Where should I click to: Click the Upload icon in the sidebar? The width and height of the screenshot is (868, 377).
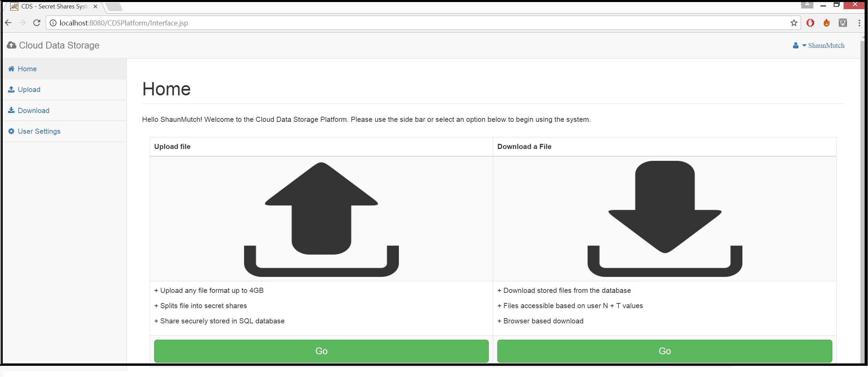(x=11, y=89)
